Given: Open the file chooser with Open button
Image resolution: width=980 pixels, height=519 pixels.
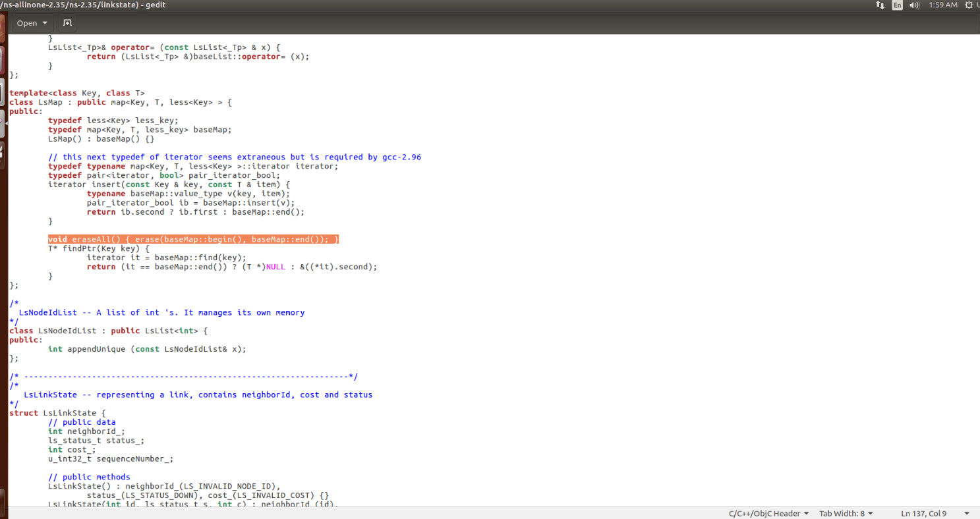Looking at the screenshot, I should coord(33,23).
